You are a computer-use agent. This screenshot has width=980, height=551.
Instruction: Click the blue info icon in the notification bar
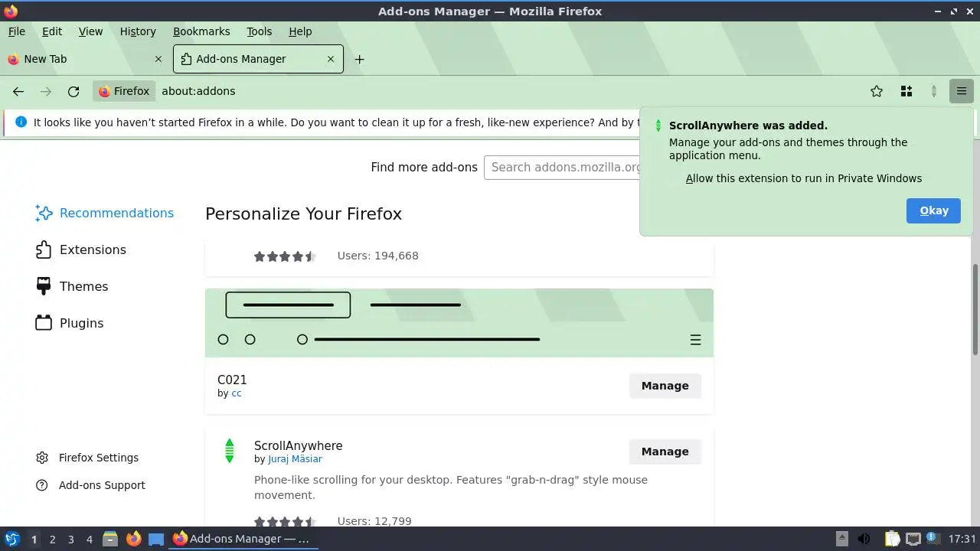coord(21,122)
